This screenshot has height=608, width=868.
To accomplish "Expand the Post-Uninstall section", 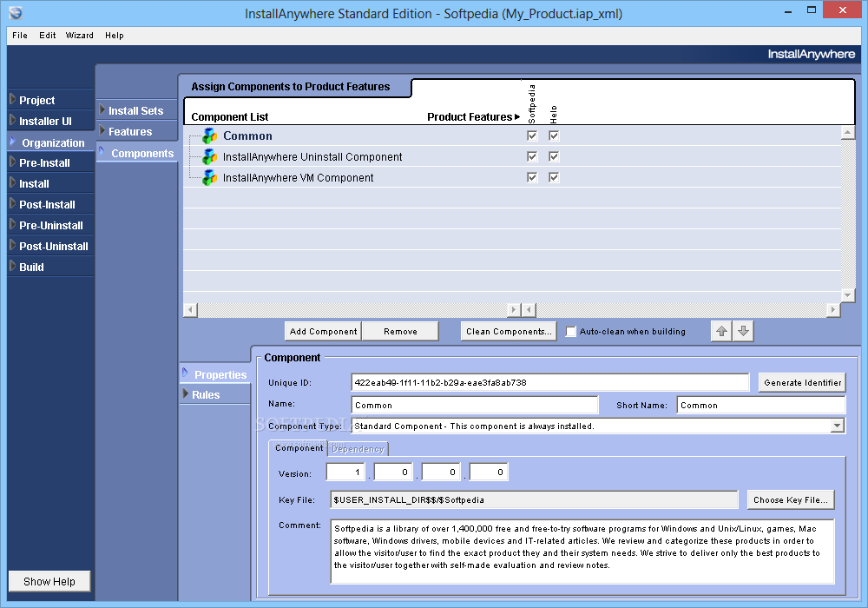I will pos(50,247).
